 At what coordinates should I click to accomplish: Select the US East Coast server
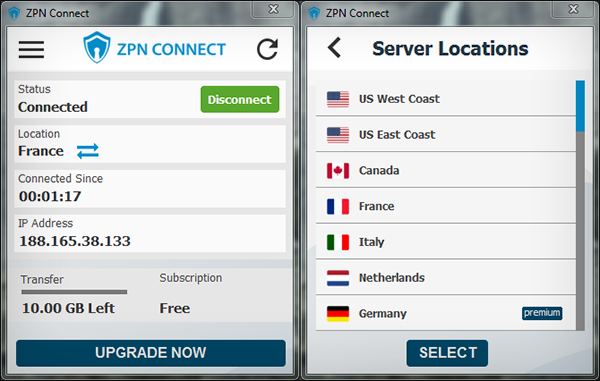coord(446,134)
